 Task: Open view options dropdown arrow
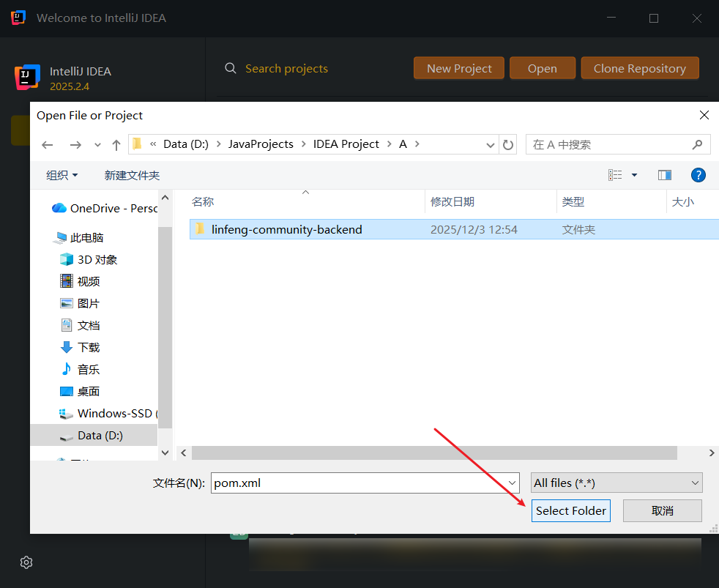coord(634,175)
